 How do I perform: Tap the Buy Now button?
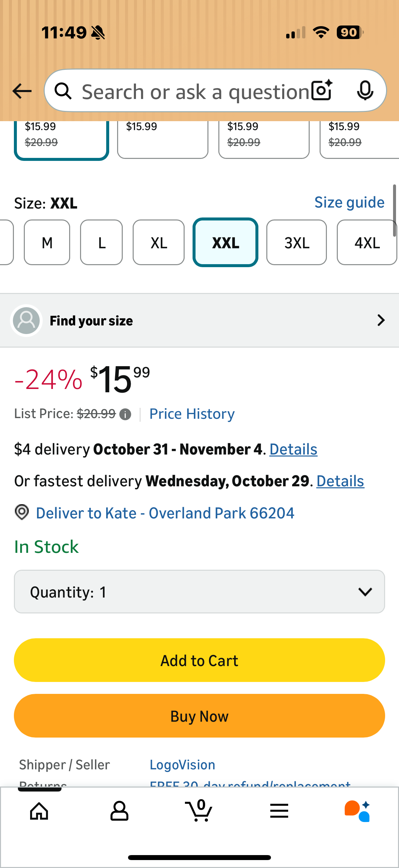point(199,716)
